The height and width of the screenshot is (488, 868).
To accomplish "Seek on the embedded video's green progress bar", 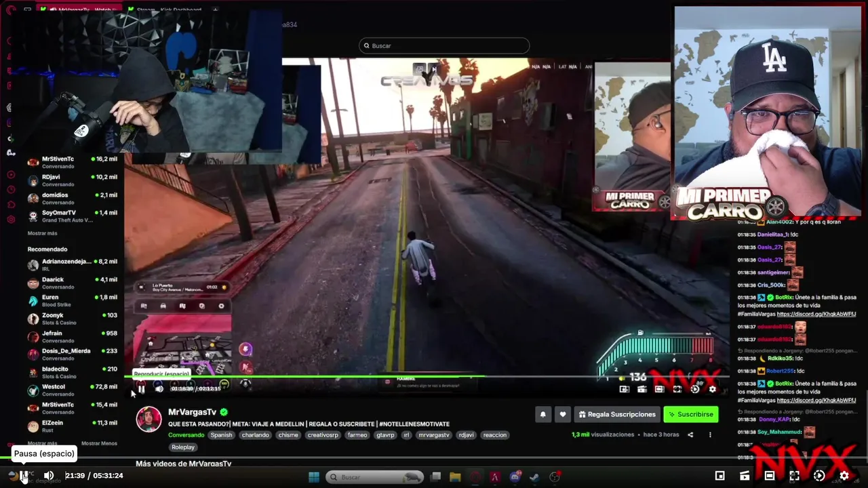I will [426, 376].
